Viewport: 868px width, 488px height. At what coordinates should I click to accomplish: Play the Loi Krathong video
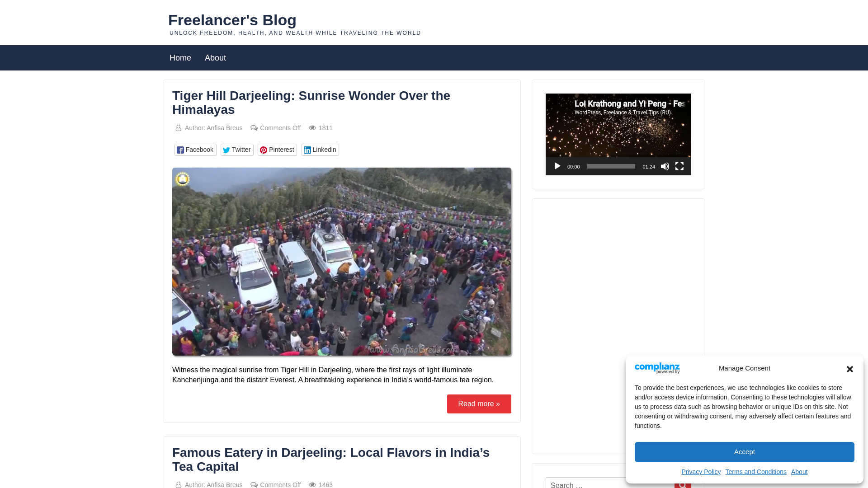point(557,166)
